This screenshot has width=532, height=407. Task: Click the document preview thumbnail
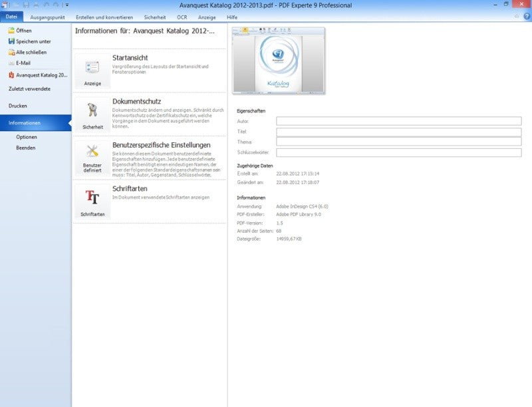click(278, 61)
